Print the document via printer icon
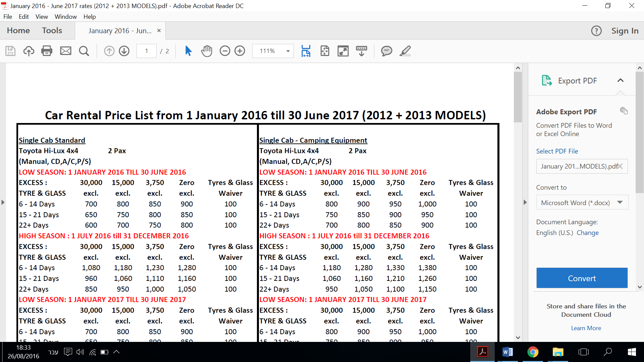Viewport: 644px width, 362px height. [x=47, y=51]
